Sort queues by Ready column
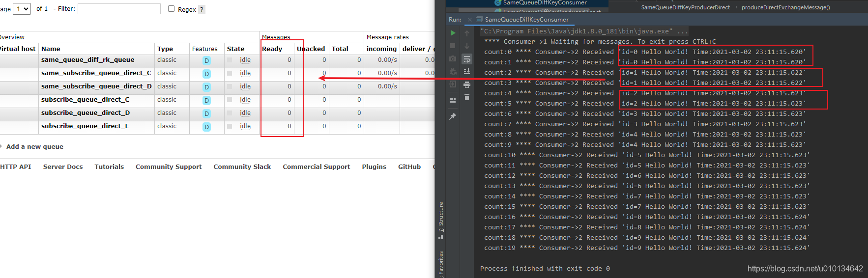Screen dimensions: 868x278 click(x=272, y=49)
